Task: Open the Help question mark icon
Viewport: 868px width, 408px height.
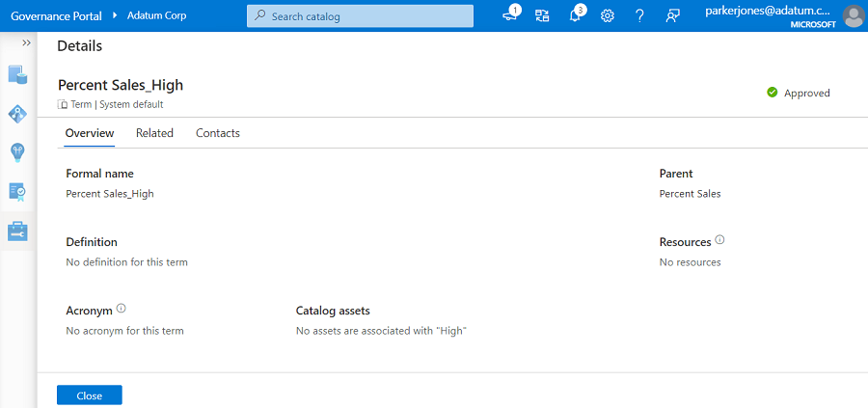Action: coord(639,15)
